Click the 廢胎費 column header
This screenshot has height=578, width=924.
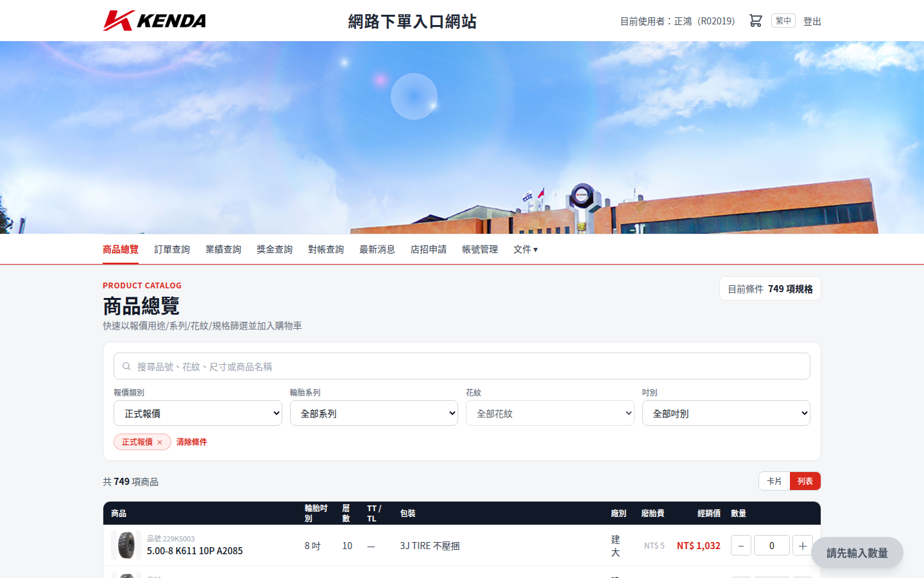point(653,513)
